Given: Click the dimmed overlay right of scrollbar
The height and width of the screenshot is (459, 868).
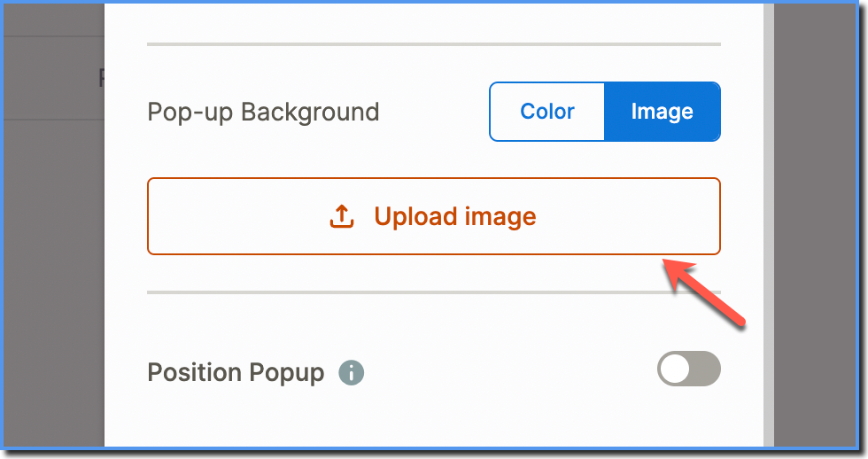Looking at the screenshot, I should pos(815,225).
